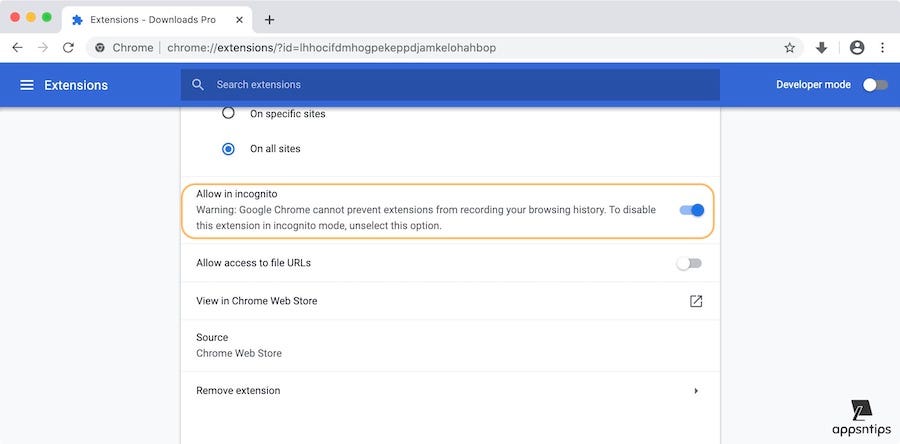Expand the Remove extension arrow

(x=696, y=391)
